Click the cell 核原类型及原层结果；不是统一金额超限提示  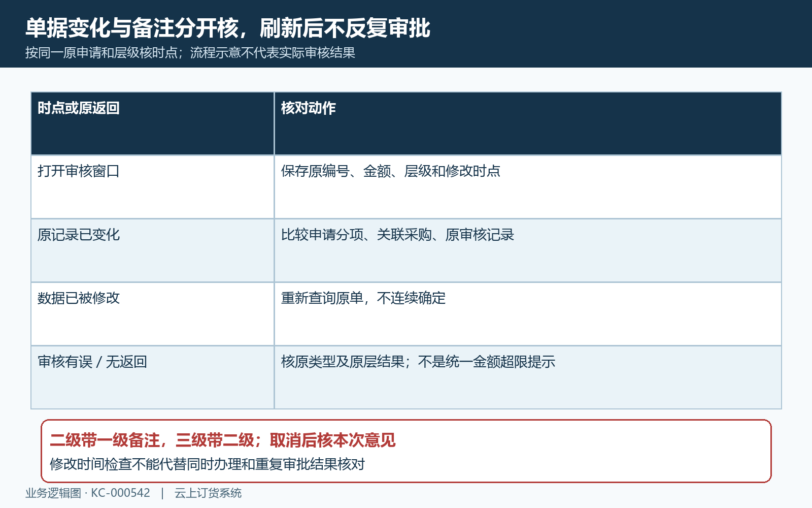(528, 377)
